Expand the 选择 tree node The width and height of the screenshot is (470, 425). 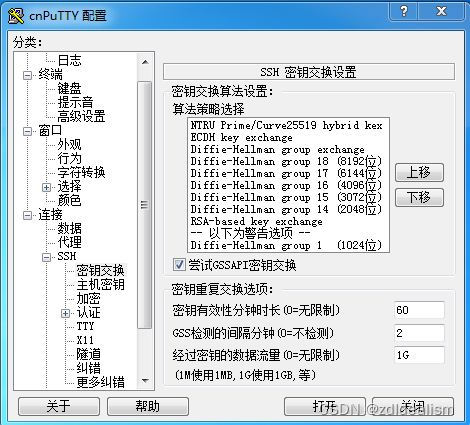pos(47,187)
